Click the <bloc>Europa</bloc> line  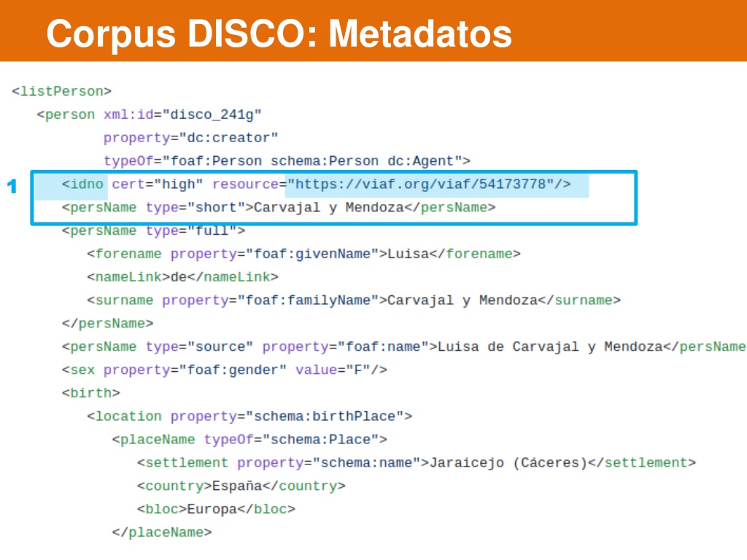pos(216,510)
